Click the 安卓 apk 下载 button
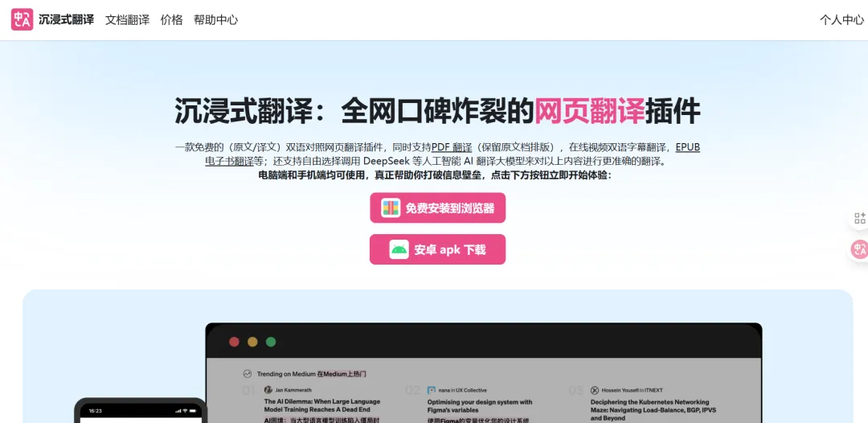Screen dimensions: 868x423 tap(437, 249)
